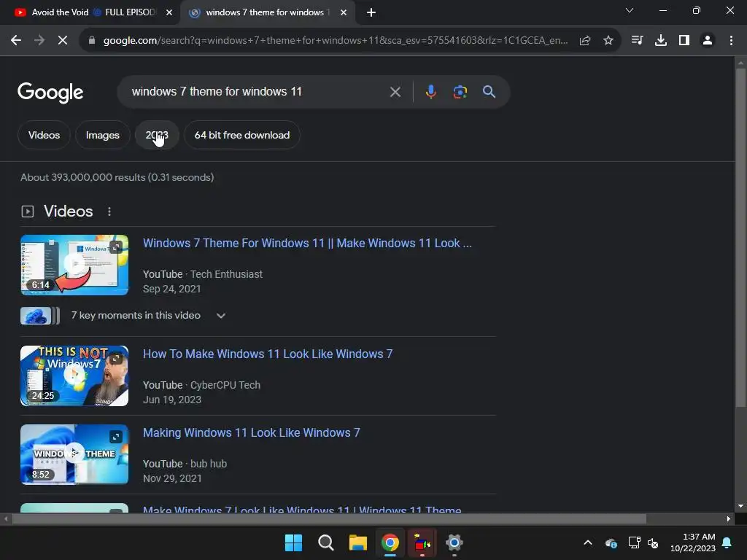
Task: Open How To Make Windows 11 Look Like Windows 7
Action: (268, 354)
